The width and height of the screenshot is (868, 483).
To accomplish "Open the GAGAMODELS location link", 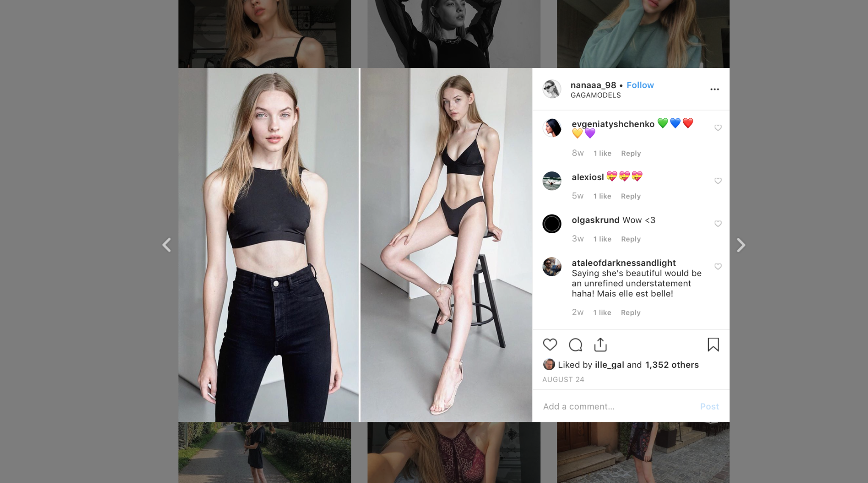I will (595, 95).
